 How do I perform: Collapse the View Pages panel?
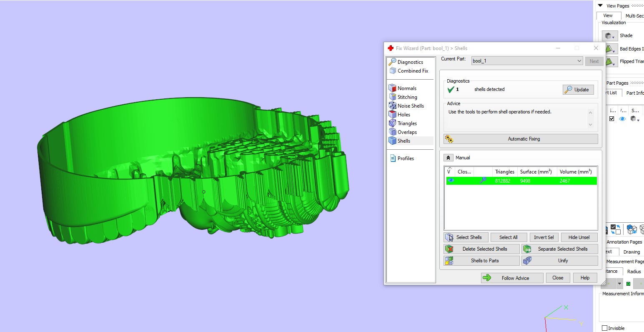click(600, 6)
